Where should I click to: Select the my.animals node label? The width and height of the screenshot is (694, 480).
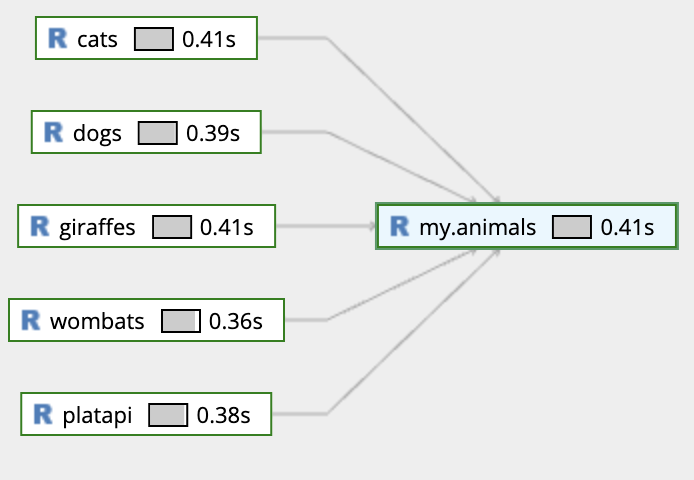tap(478, 228)
